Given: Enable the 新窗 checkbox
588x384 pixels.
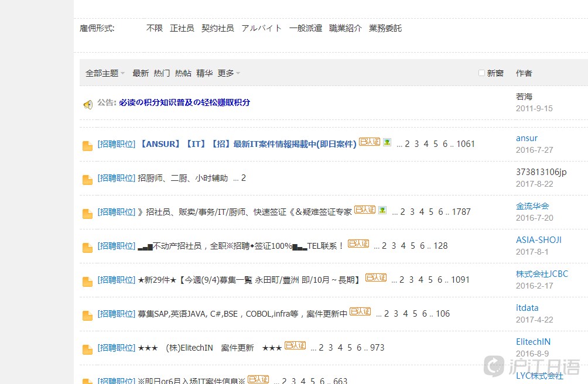Looking at the screenshot, I should (481, 73).
